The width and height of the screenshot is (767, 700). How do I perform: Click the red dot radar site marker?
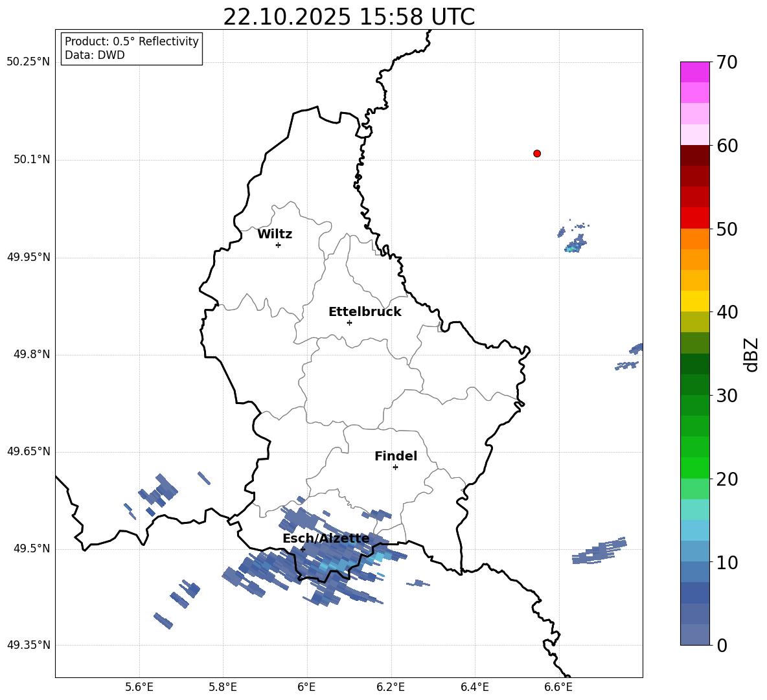pyautogui.click(x=537, y=153)
